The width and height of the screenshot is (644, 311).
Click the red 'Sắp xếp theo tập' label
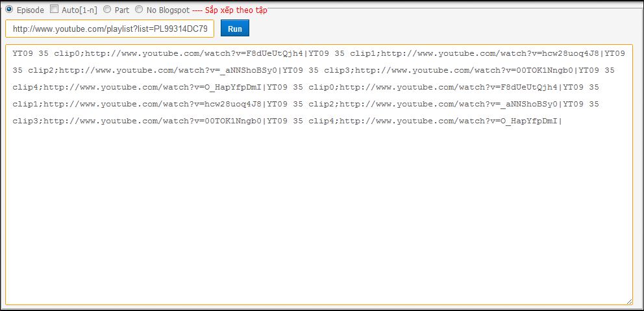[236, 10]
